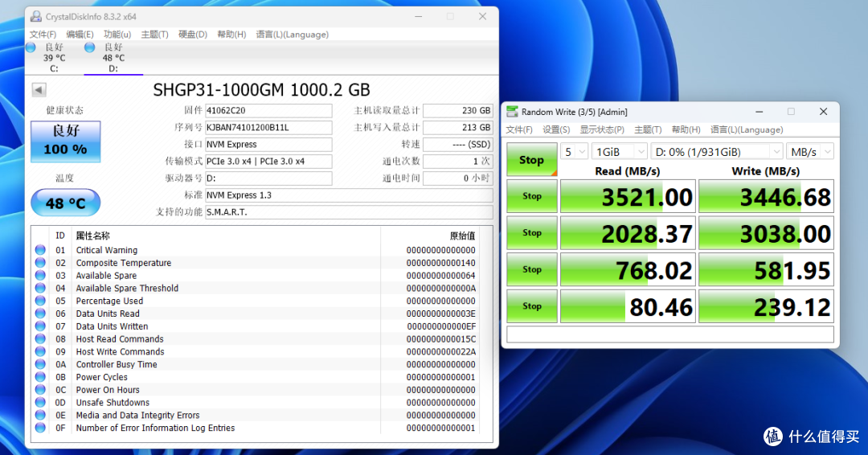This screenshot has width=868, height=455.
Task: Click host reads total value 230 GB
Action: coord(457,111)
